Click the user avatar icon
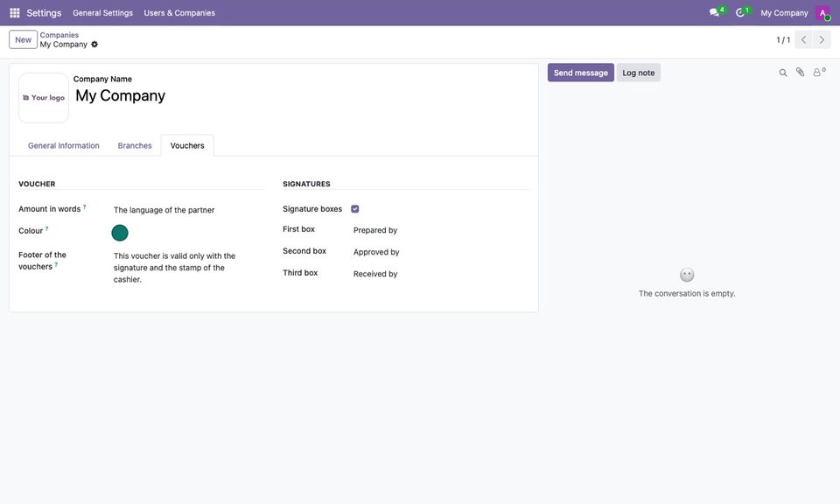 [822, 13]
